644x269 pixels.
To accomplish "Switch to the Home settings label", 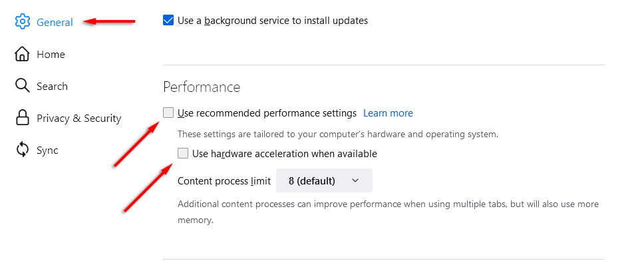I will coord(51,54).
